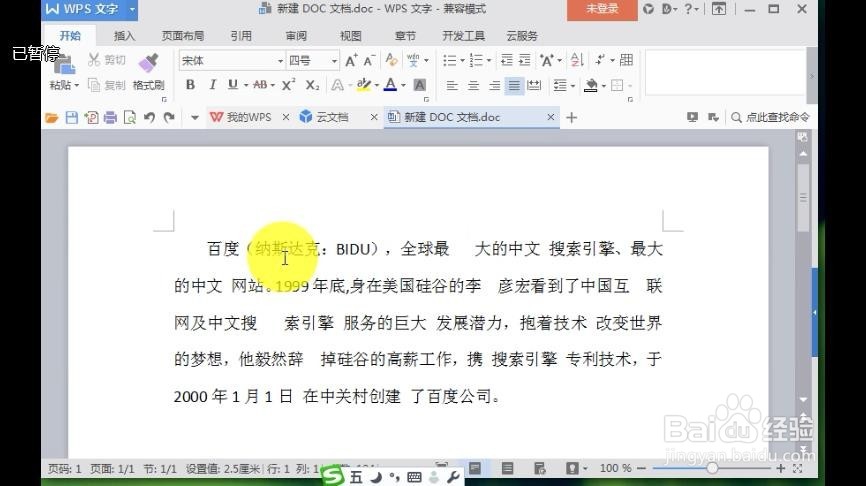Click the distributed alignment button

(534, 86)
